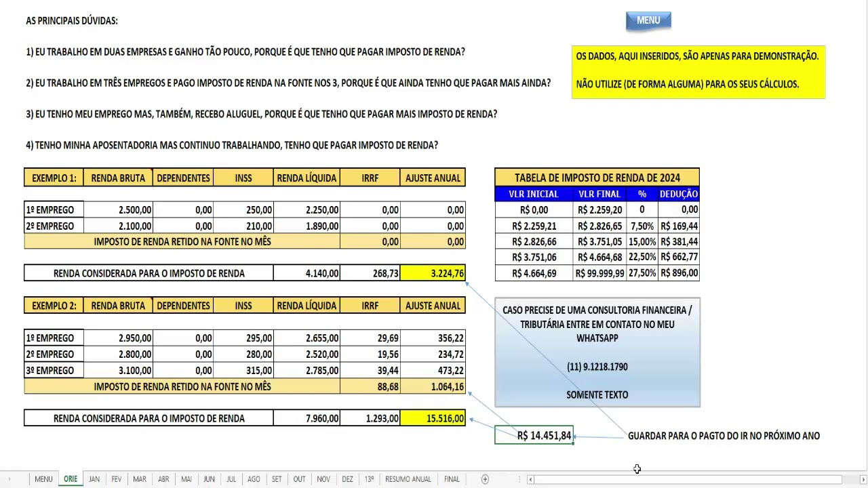Select the R$ 99.999,99 final value cell
The height and width of the screenshot is (488, 868).
coord(599,273)
